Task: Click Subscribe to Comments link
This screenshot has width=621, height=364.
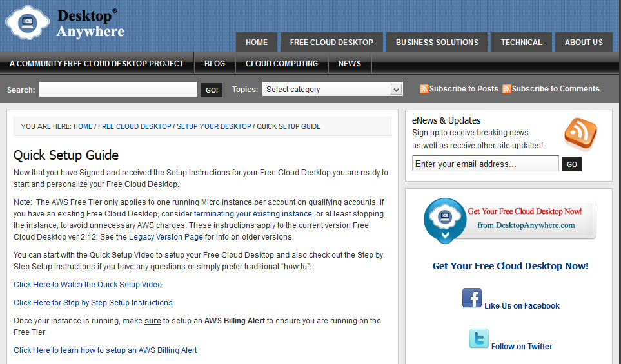Action: pyautogui.click(x=555, y=89)
